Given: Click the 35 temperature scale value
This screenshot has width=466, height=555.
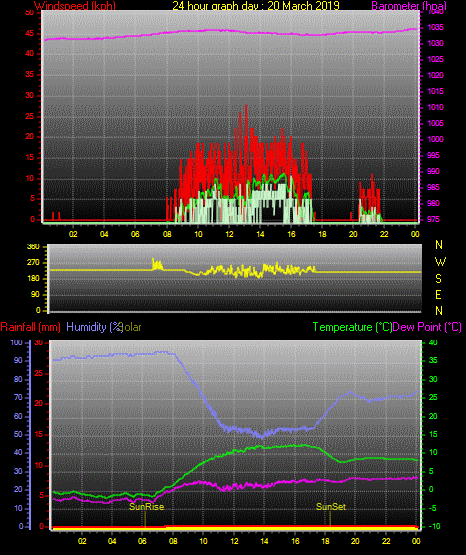Looking at the screenshot, I should tap(433, 360).
